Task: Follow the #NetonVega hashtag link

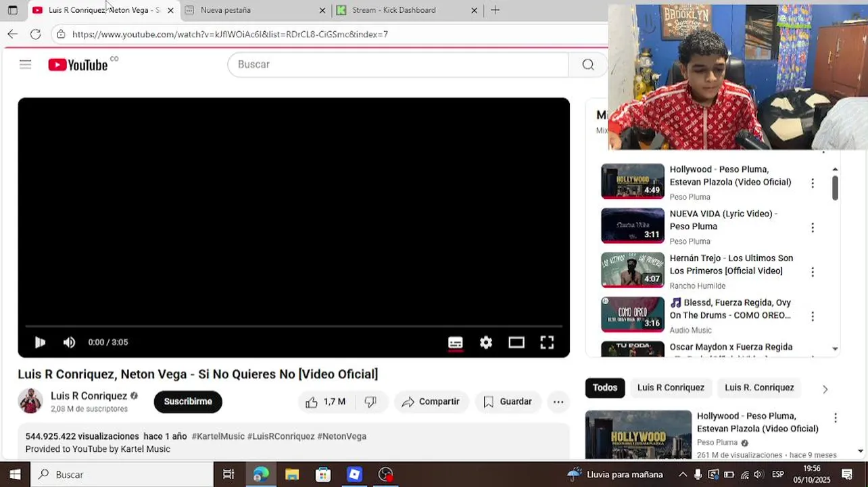Action: 341,436
